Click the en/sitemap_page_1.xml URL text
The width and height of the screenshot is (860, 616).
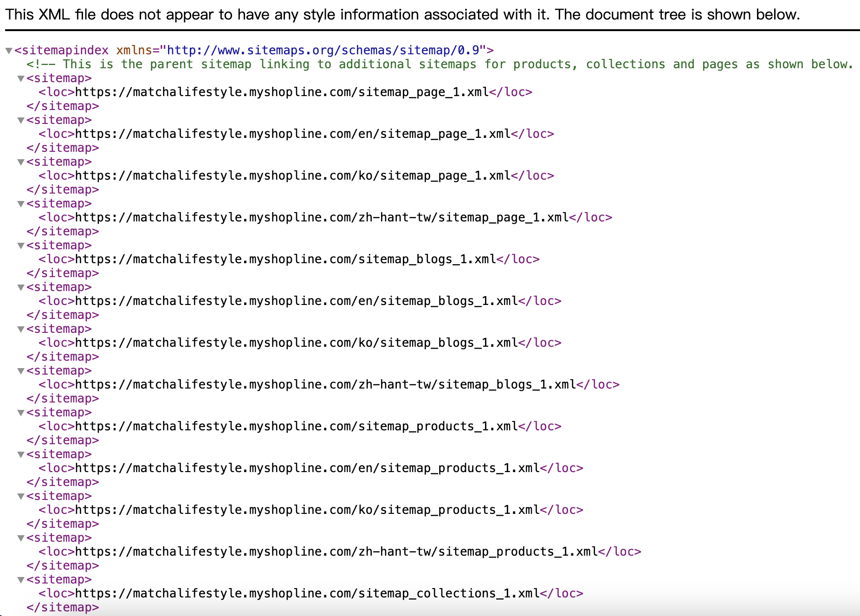click(x=293, y=134)
